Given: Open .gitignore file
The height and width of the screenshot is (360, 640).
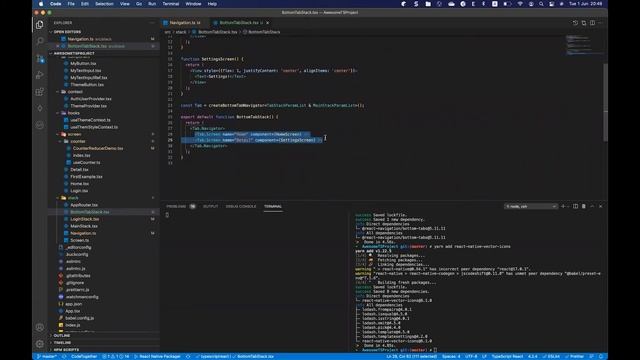Looking at the screenshot, I should 75,283.
